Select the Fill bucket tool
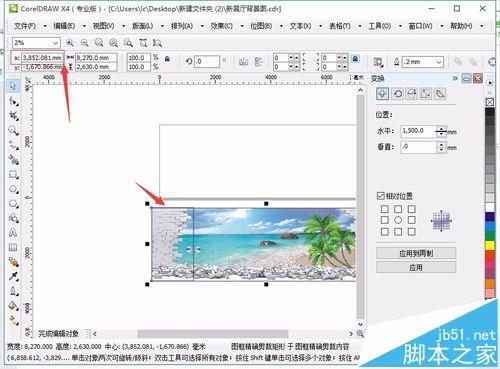 [x=13, y=305]
